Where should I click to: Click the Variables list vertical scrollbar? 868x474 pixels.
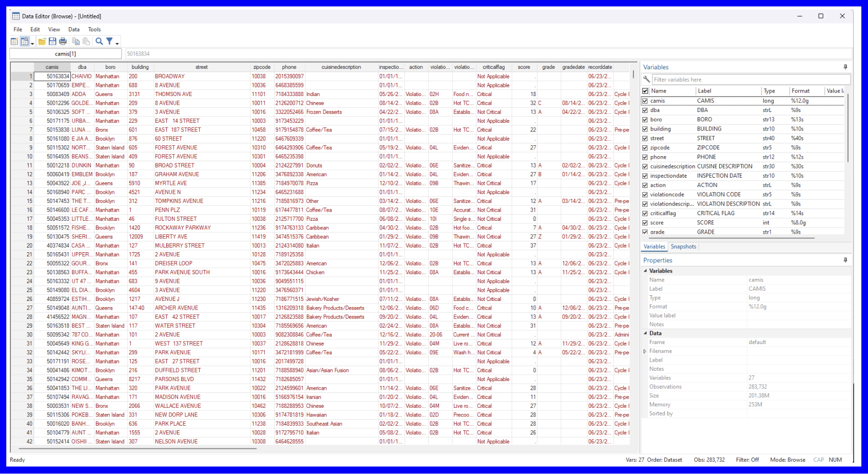[x=848, y=128]
